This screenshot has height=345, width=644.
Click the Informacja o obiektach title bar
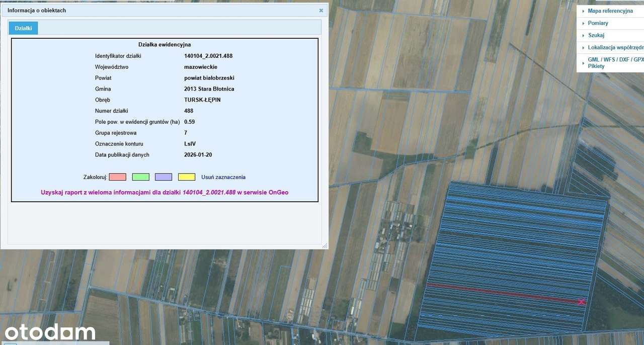pyautogui.click(x=164, y=10)
